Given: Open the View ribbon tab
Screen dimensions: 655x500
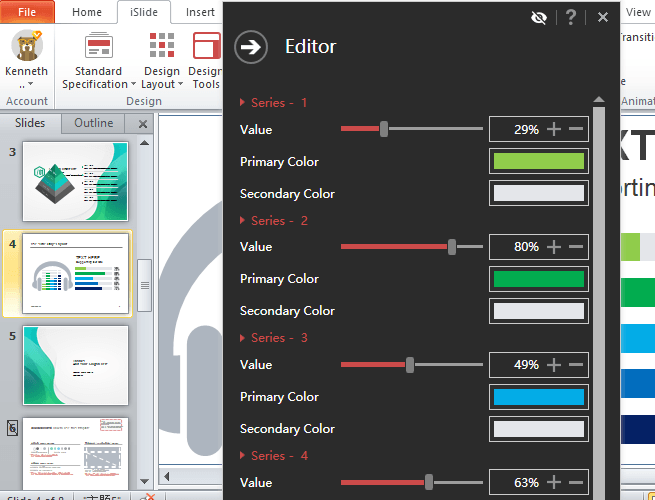Looking at the screenshot, I should point(638,12).
